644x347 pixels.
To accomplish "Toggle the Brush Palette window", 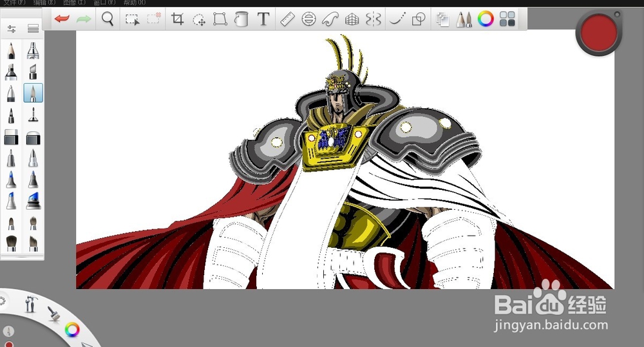I will pyautogui.click(x=464, y=19).
